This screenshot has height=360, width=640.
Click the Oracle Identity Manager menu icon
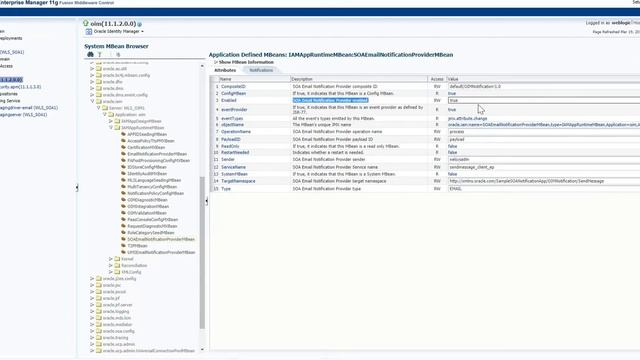click(x=89, y=31)
